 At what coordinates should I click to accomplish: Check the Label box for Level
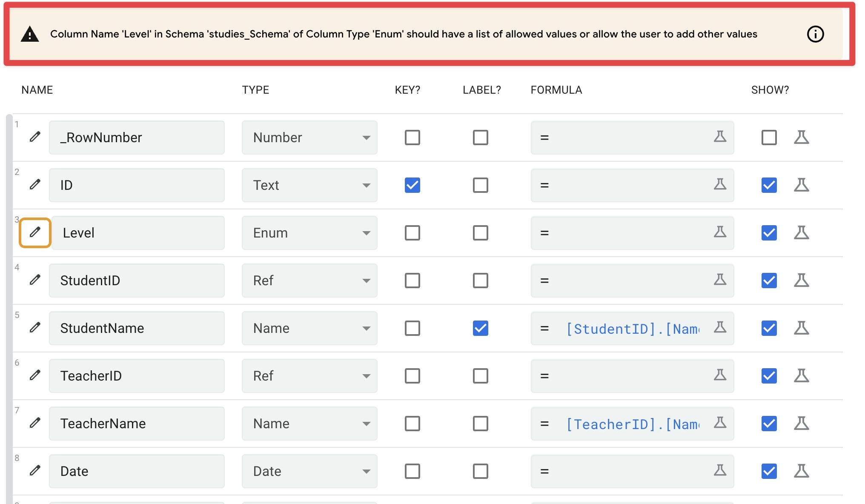pos(480,233)
